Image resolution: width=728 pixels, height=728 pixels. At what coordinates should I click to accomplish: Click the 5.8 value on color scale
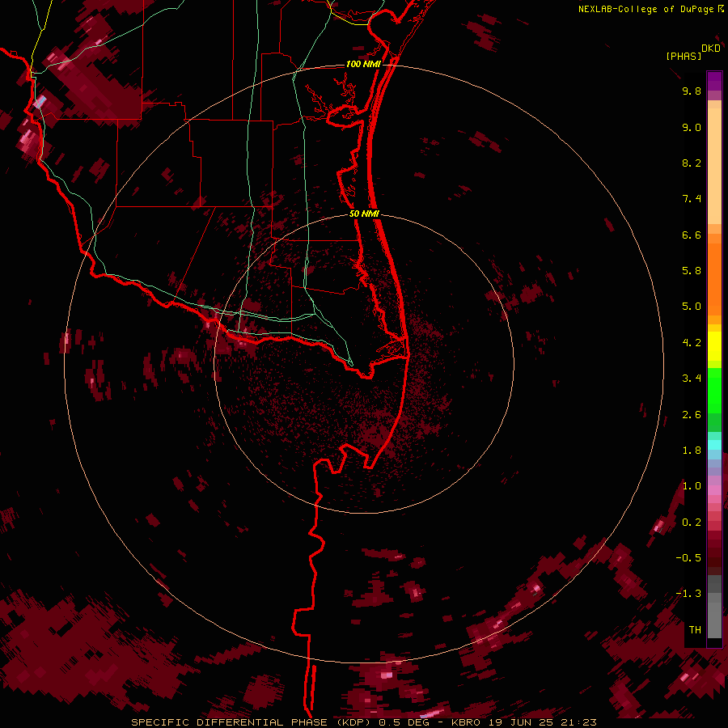point(692,271)
